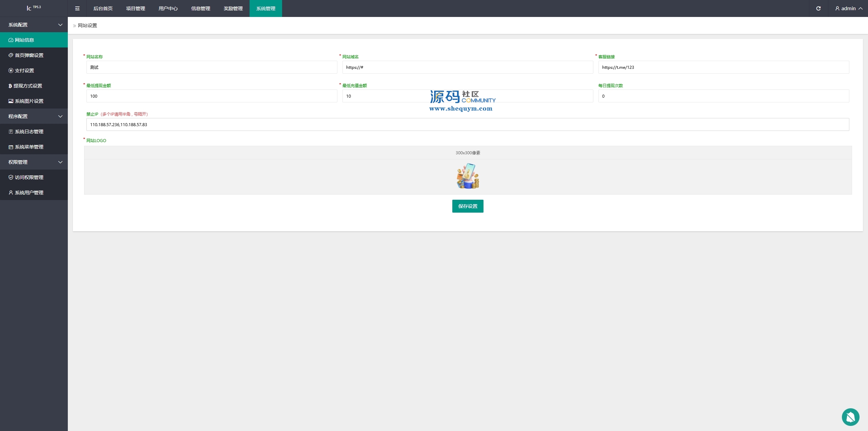Open 访问权限管理 shield icon item
This screenshot has height=431, width=868.
tap(11, 177)
